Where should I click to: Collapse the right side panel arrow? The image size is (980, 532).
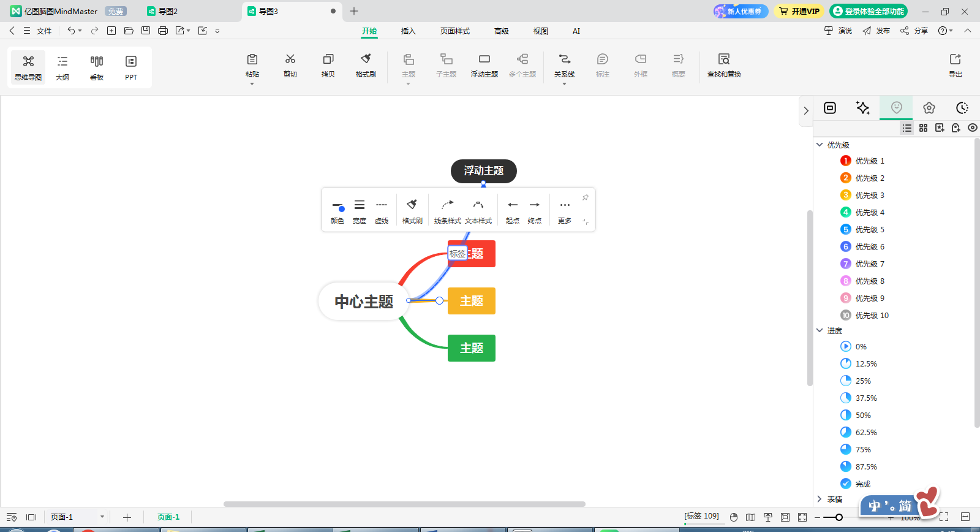point(806,111)
